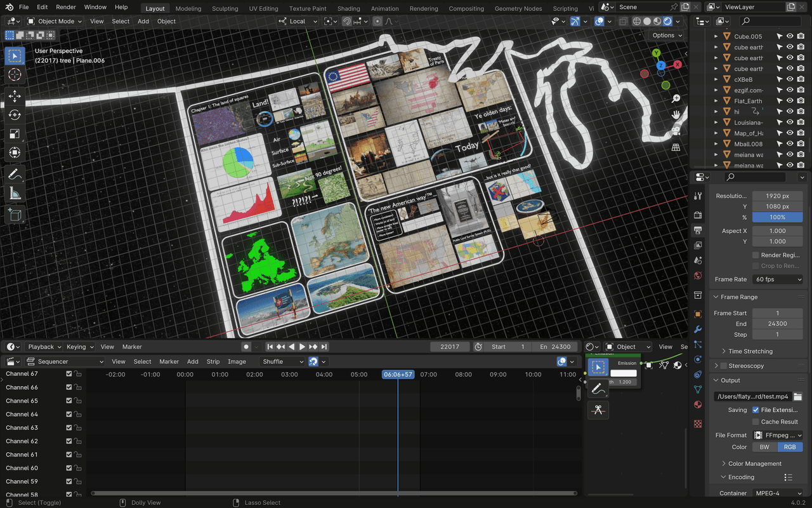
Task: Click the Blade tool in sequencer
Action: [x=598, y=410]
